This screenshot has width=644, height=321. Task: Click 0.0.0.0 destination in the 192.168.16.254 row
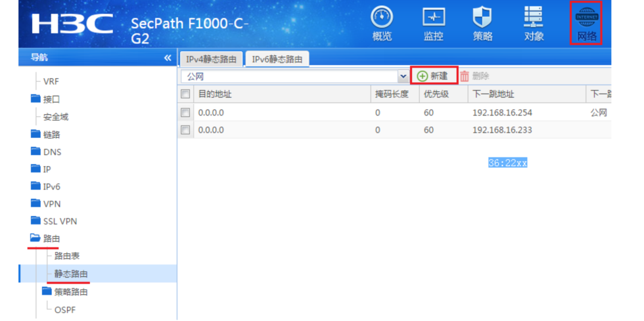click(x=211, y=112)
